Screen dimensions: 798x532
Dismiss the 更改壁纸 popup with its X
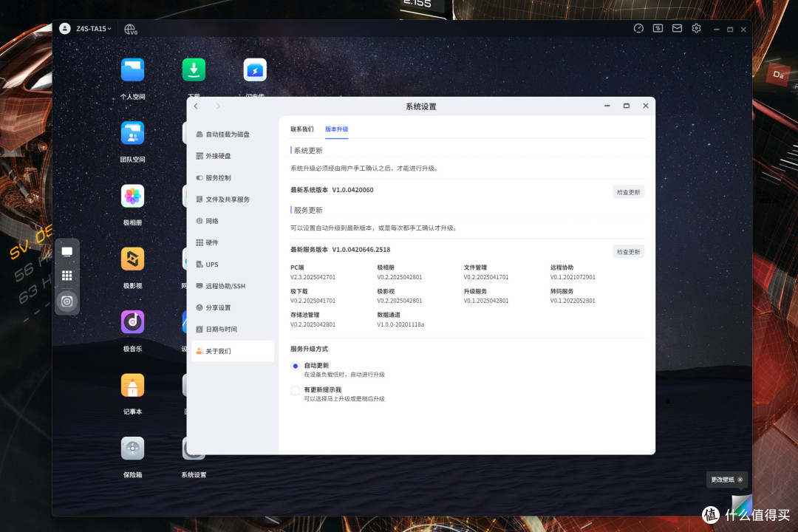pos(740,480)
